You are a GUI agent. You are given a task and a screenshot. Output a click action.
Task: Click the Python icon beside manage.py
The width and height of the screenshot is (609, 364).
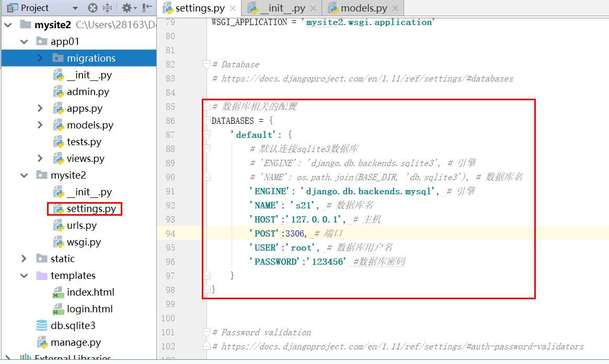click(x=42, y=342)
